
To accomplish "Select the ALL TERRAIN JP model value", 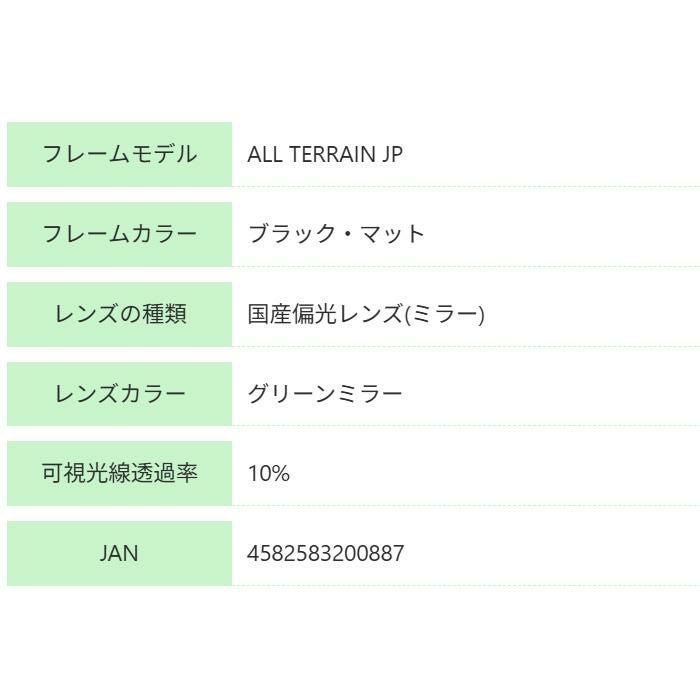I will [325, 154].
